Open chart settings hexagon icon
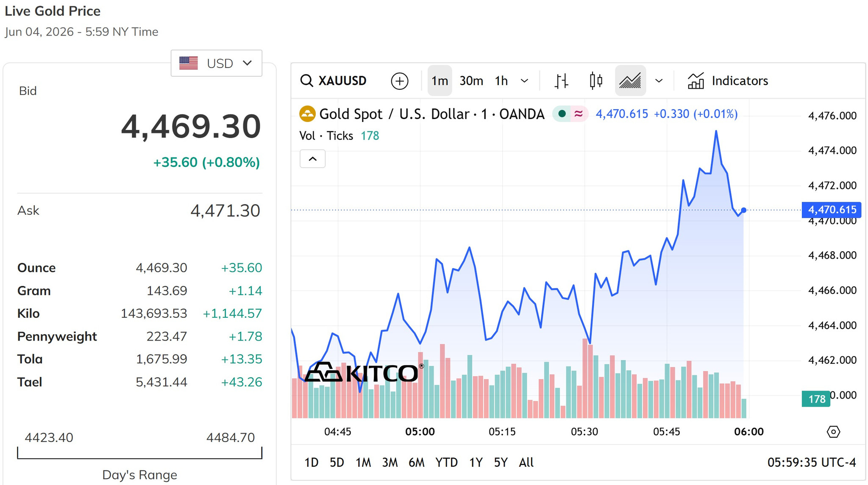 pos(833,432)
